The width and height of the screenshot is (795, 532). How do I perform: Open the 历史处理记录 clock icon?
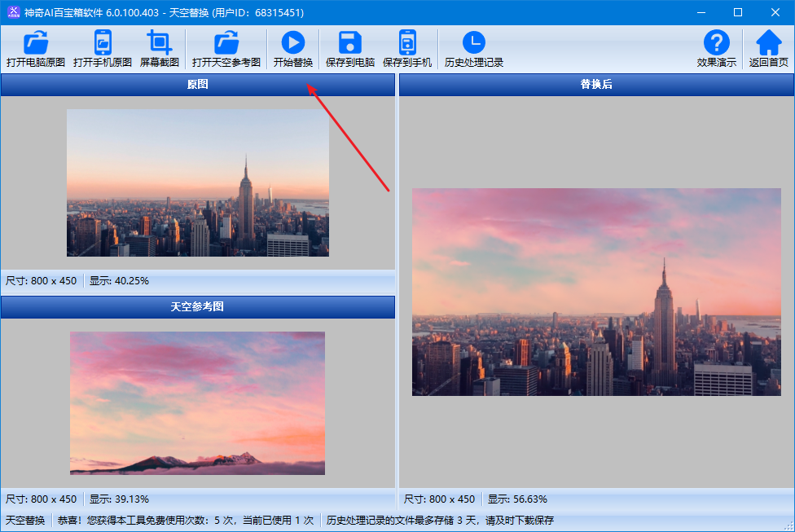pyautogui.click(x=473, y=43)
